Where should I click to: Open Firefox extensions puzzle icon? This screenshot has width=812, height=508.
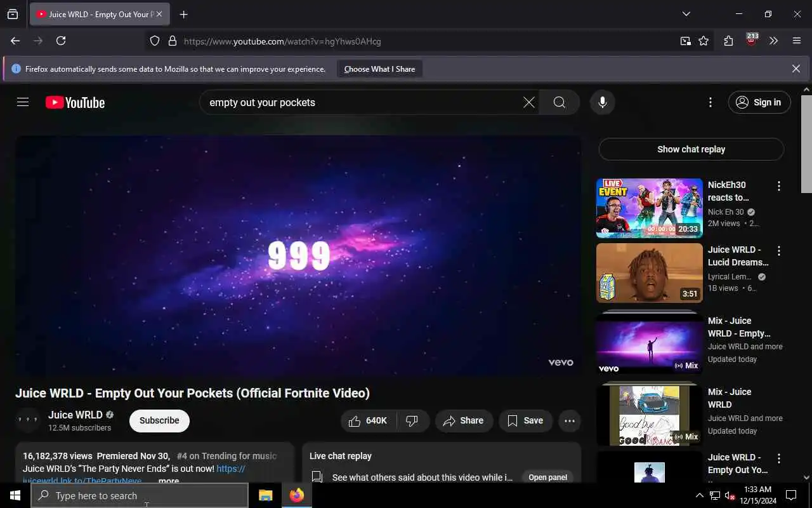[x=728, y=41]
